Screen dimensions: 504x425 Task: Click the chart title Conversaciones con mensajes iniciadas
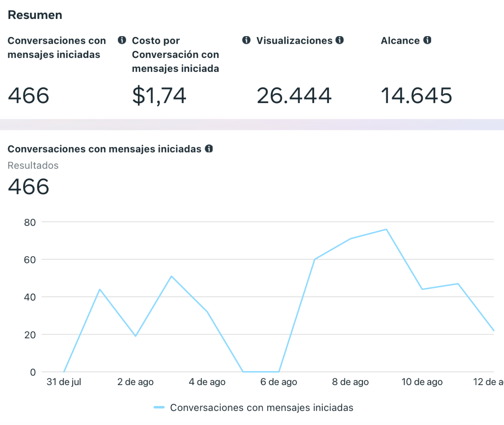pos(104,149)
